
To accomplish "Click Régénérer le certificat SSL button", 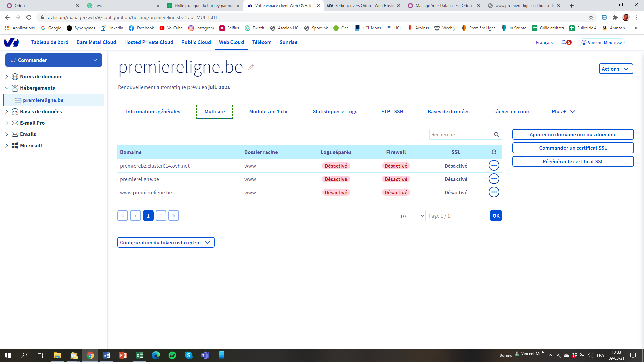I will click(573, 162).
